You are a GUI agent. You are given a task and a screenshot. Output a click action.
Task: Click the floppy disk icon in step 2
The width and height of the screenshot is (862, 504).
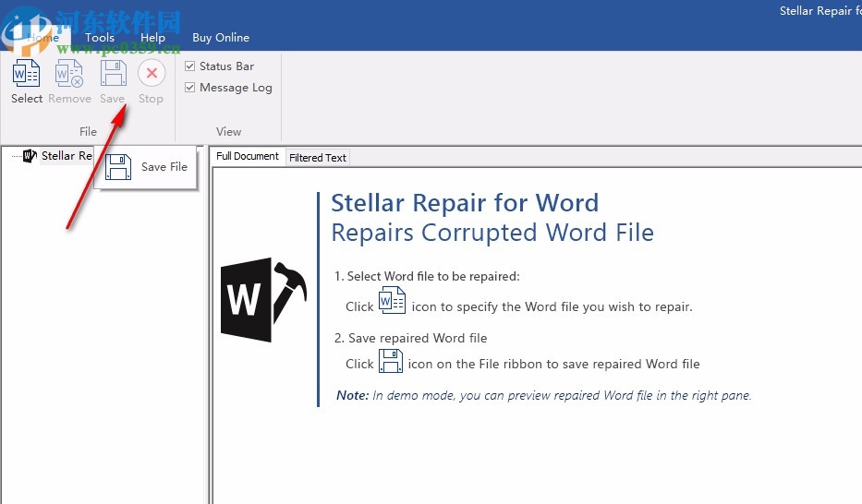click(x=390, y=361)
